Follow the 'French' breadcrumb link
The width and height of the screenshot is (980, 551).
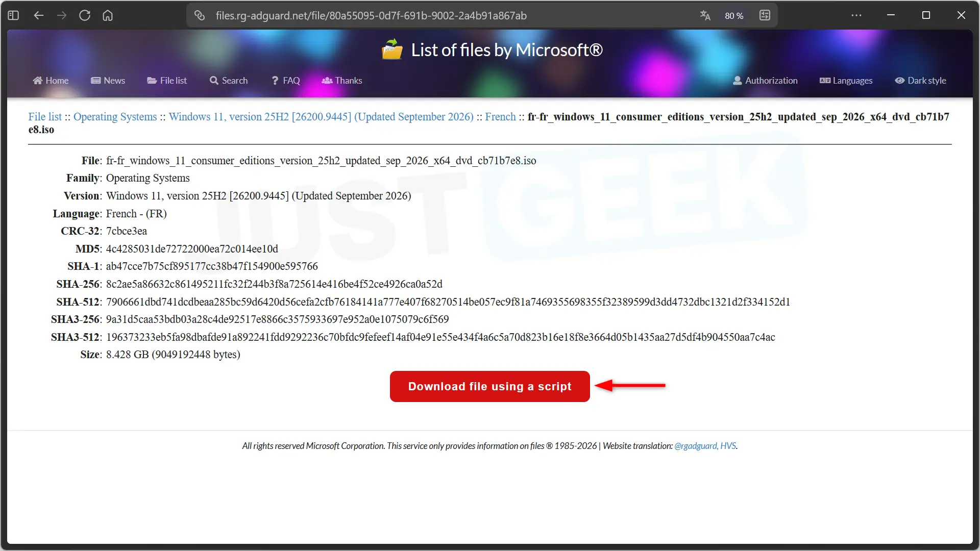500,117
